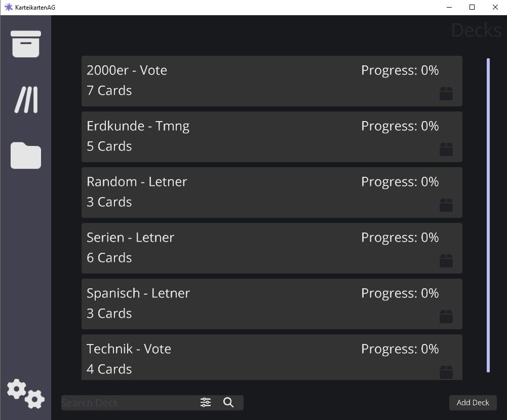Click the deck list vertical scrollbar
Viewport: 507px width, 420px height.
tap(488, 215)
